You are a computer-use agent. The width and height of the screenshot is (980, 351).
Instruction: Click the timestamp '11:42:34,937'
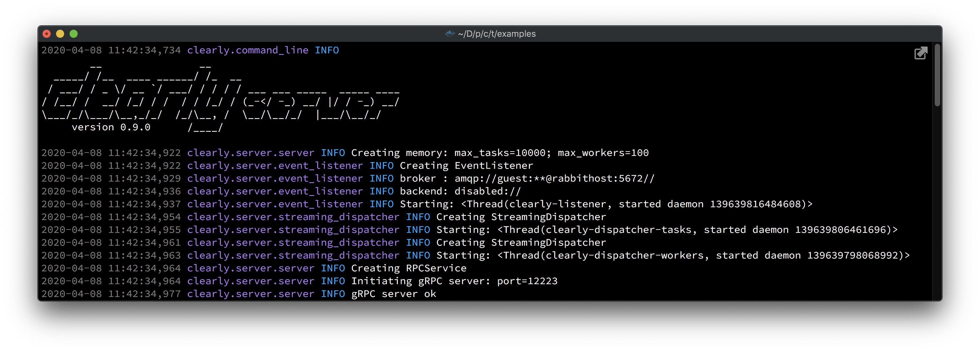(144, 204)
